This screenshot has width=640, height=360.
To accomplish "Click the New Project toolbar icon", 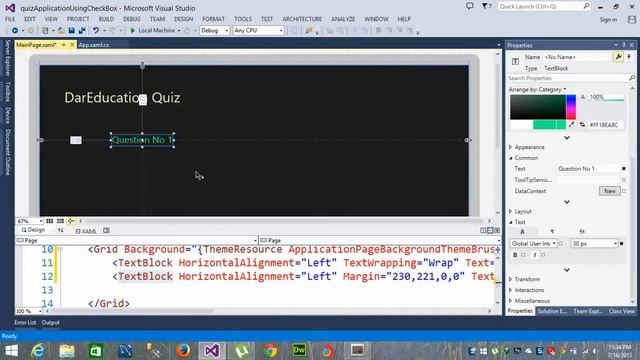I will (x=45, y=31).
